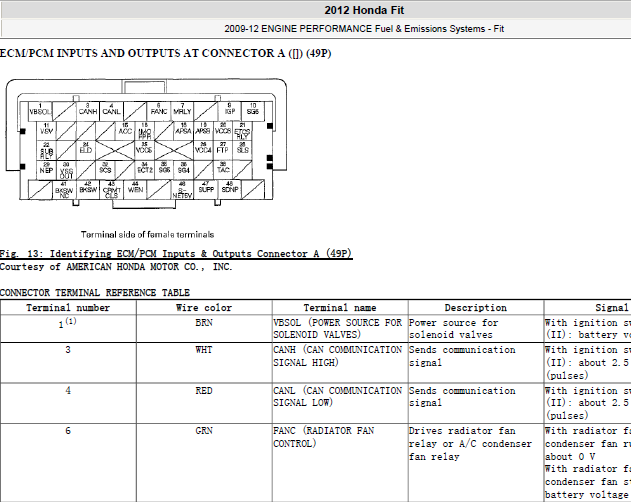Image resolution: width=631 pixels, height=502 pixels.
Task: Click the "Terminal number" column header
Action: tap(68, 308)
